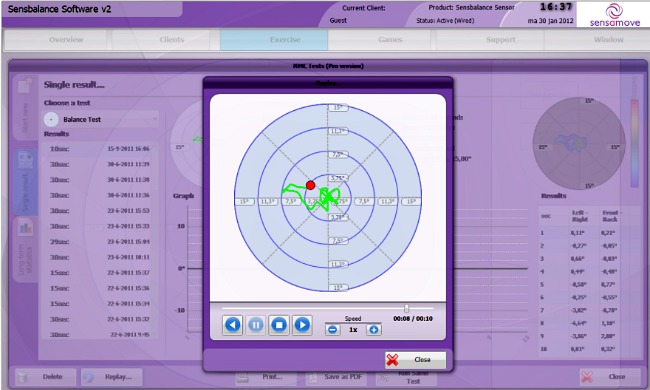650x390 pixels.
Task: Click the replay rewind (left arrow) button
Action: click(x=233, y=325)
